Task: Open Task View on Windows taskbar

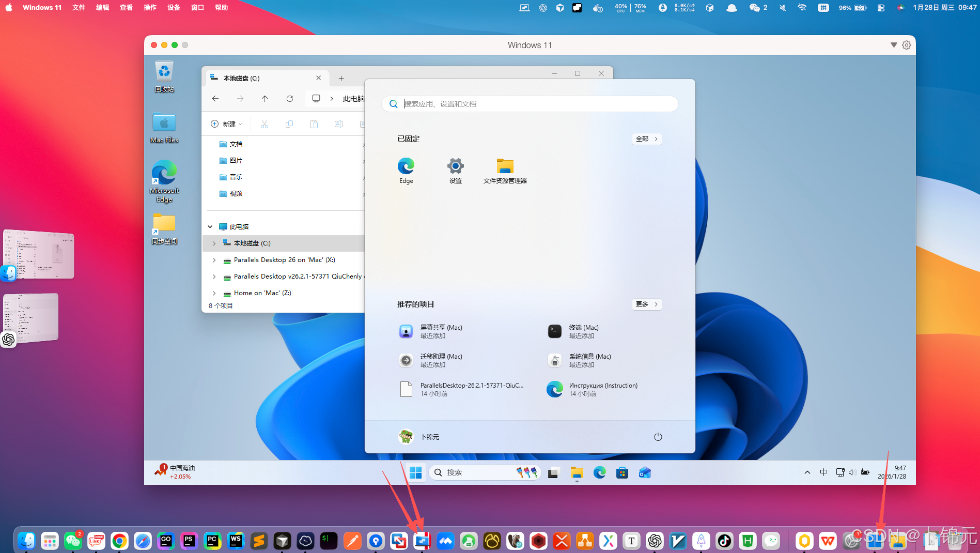Action: point(553,472)
